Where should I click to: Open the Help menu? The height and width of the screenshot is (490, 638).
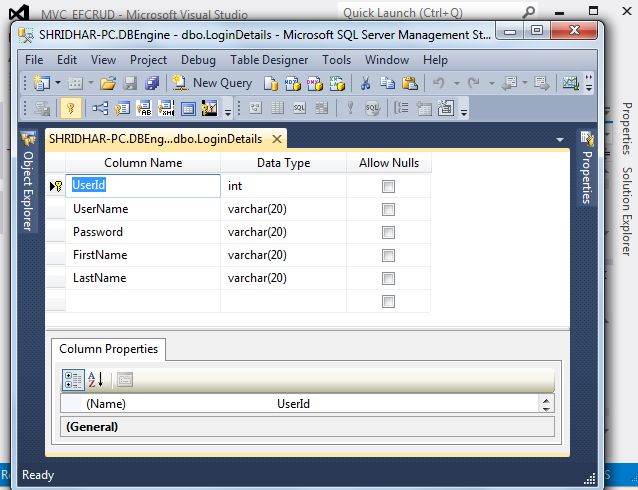(x=435, y=60)
